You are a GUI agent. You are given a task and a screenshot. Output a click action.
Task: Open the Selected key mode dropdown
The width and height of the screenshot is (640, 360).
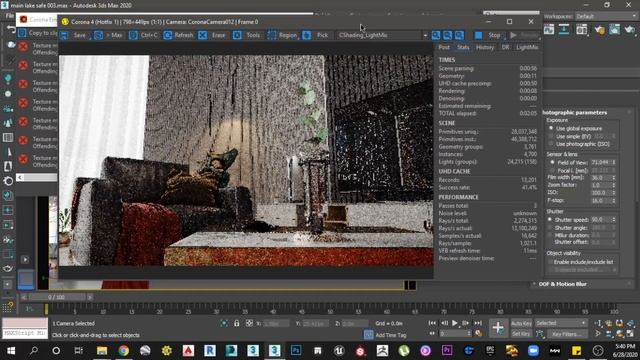tap(561, 323)
